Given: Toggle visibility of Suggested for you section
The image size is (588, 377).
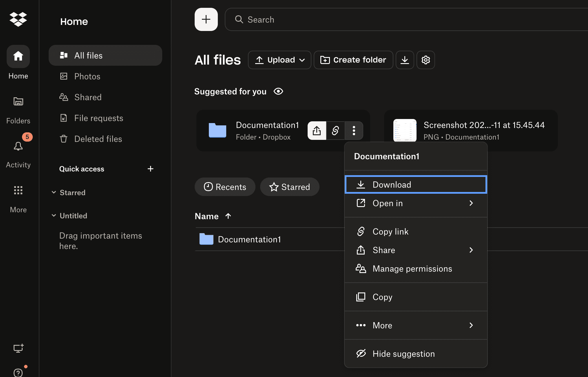Looking at the screenshot, I should coord(278,91).
